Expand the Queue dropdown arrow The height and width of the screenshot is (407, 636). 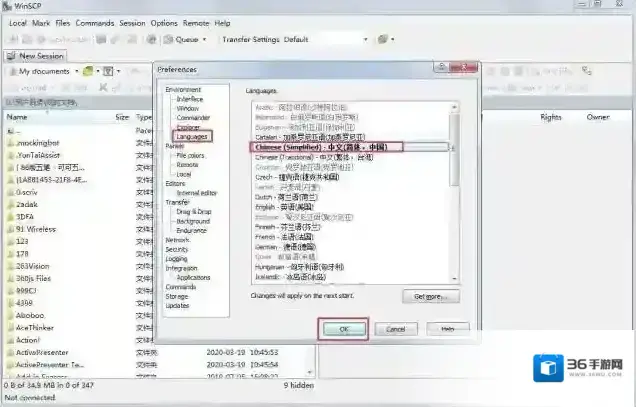(x=204, y=39)
